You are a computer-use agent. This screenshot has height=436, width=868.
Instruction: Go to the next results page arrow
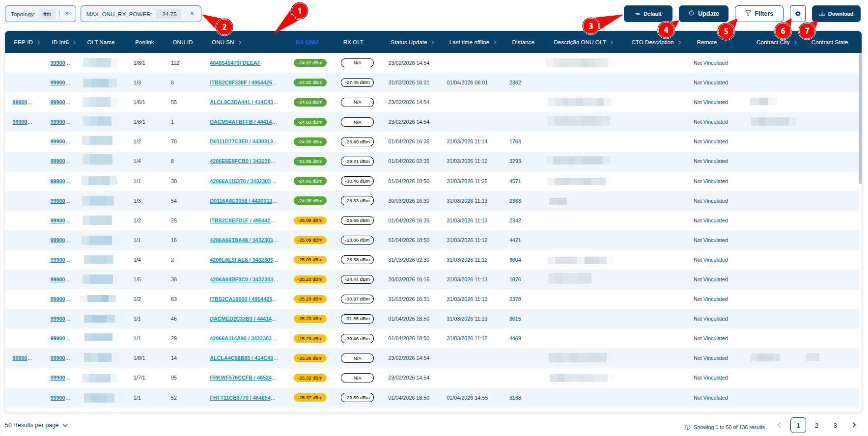[854, 425]
